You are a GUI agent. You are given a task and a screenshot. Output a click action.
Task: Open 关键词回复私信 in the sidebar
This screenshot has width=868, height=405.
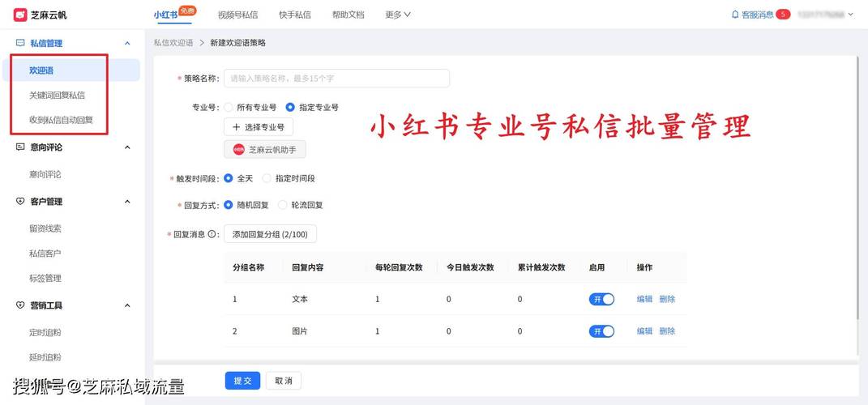tap(57, 95)
